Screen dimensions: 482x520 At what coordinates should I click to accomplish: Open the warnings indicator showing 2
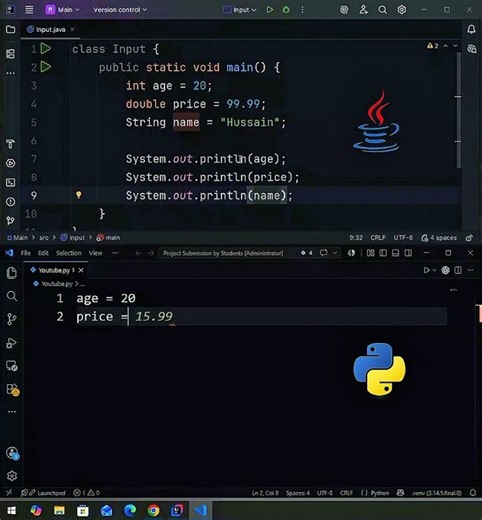[433, 46]
